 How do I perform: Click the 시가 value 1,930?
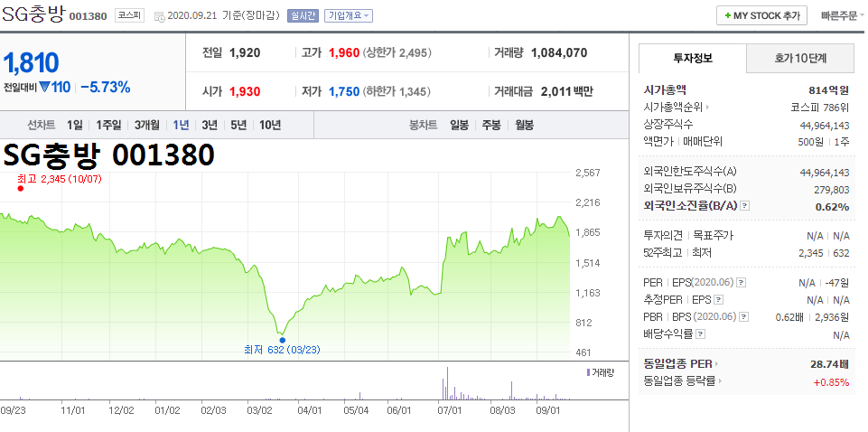[245, 92]
